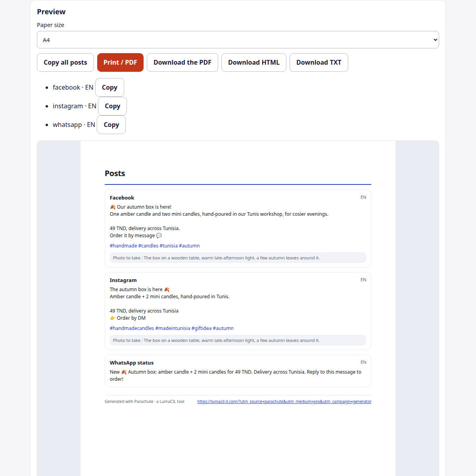The image size is (476, 476).
Task: Click the Preview section title
Action: 51,12
